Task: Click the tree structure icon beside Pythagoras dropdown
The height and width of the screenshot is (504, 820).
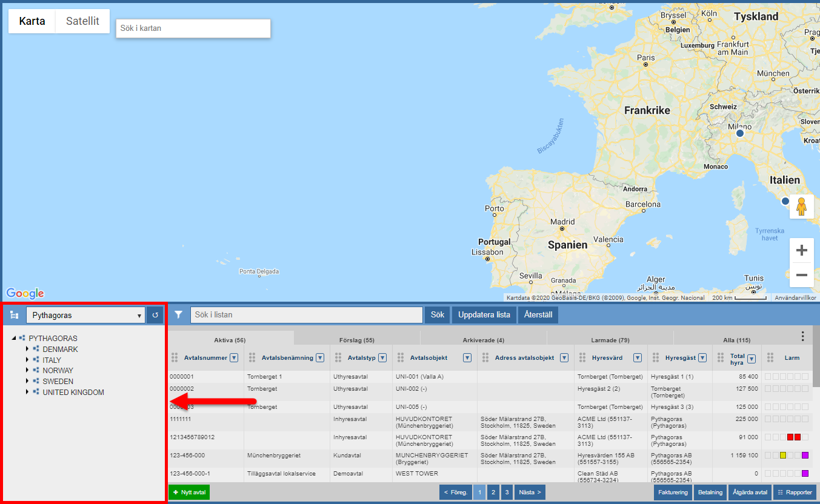Action: 15,315
